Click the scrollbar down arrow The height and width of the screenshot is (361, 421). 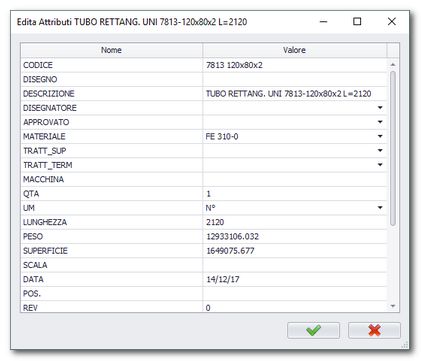(393, 306)
